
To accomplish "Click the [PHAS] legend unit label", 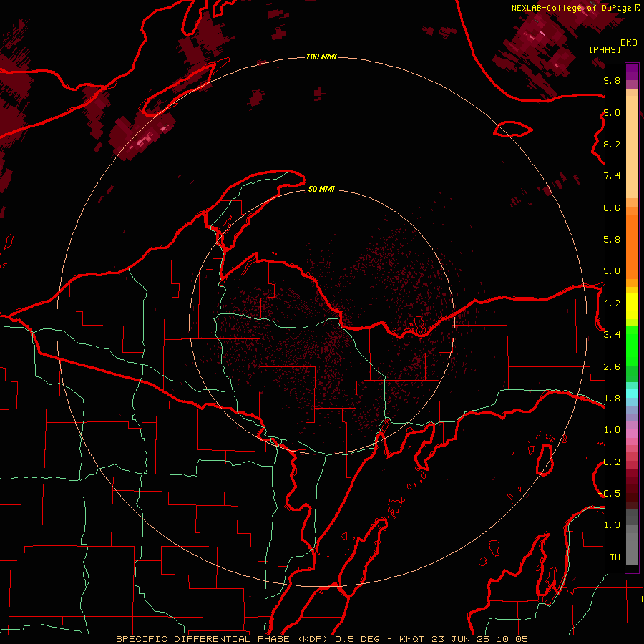I will click(605, 50).
